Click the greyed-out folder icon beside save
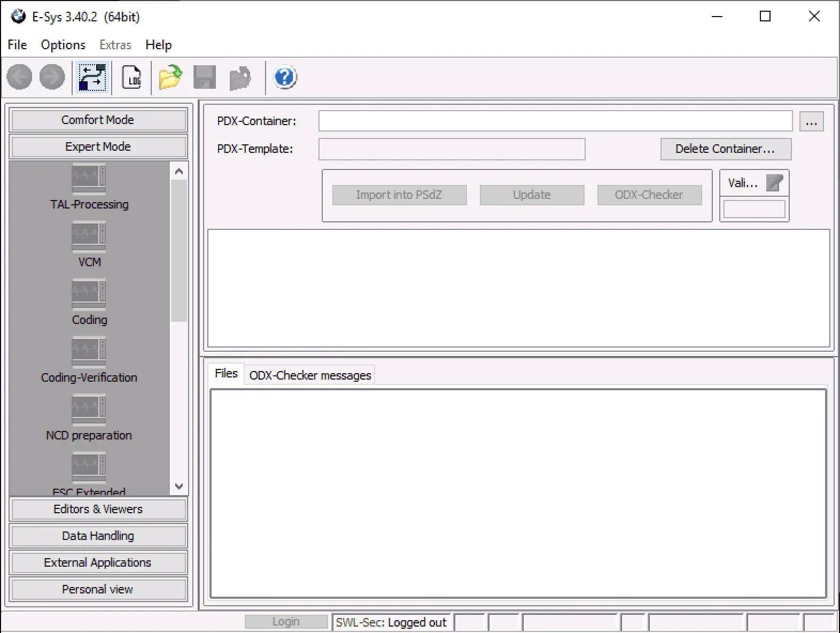Image resolution: width=840 pixels, height=633 pixels. point(240,78)
